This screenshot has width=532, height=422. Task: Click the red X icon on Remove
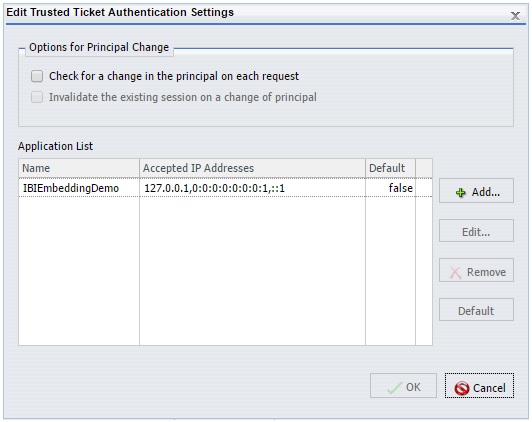455,272
